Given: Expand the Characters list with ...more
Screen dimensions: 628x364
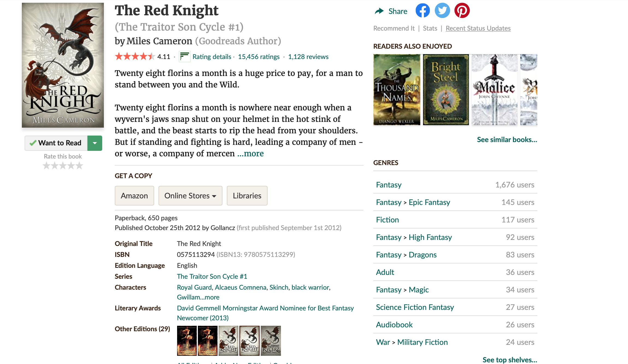Looking at the screenshot, I should coord(210,297).
